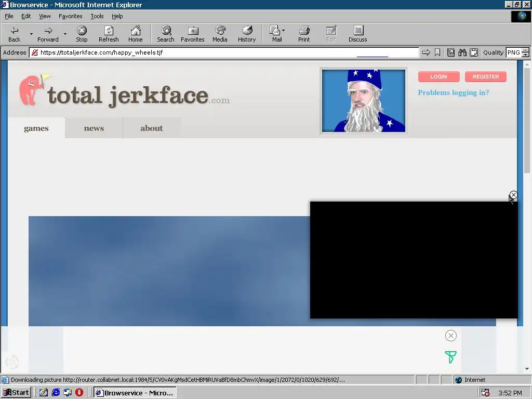The width and height of the screenshot is (532, 399).
Task: Click the LOGIN button
Action: pos(438,77)
